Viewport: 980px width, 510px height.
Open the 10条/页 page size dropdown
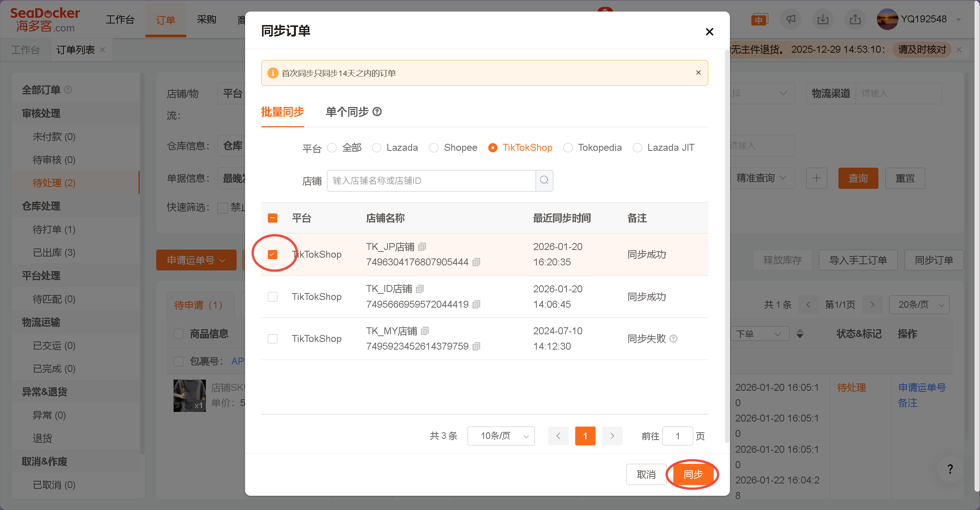point(501,436)
